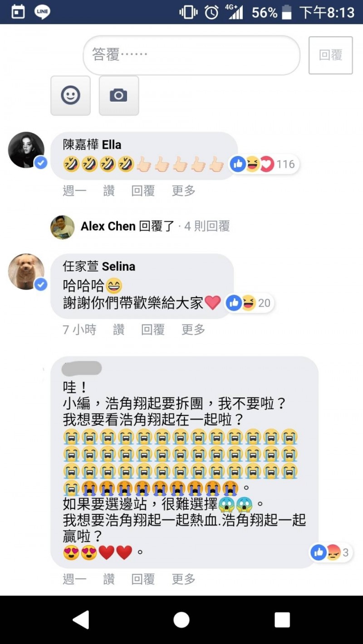363x644 pixels.
Task: Like 陳嘉樺 Ella's comment
Action: (x=109, y=191)
